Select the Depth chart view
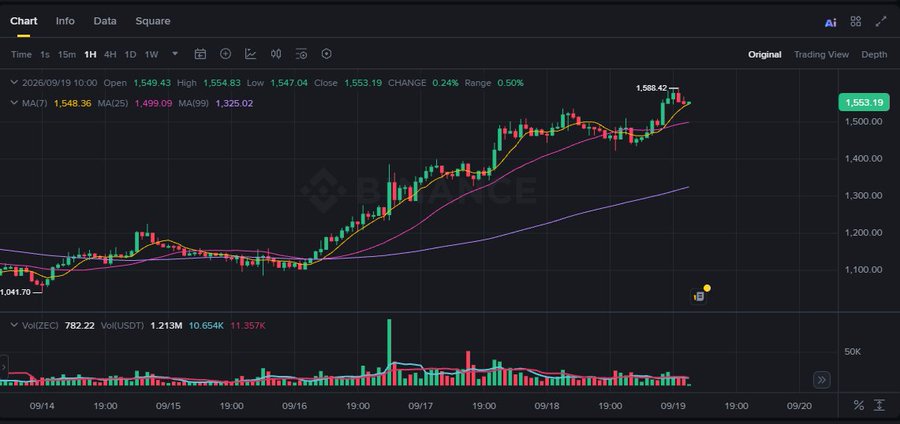Image resolution: width=900 pixels, height=424 pixels. pyautogui.click(x=874, y=55)
